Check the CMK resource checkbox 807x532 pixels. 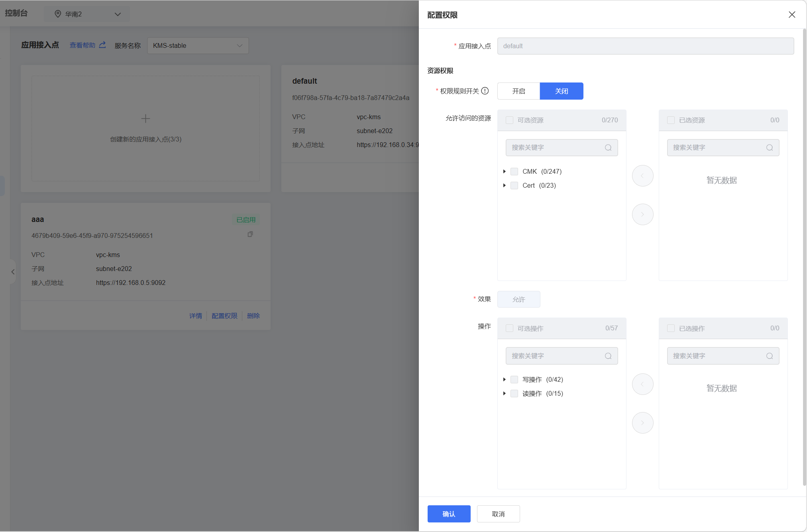514,171
